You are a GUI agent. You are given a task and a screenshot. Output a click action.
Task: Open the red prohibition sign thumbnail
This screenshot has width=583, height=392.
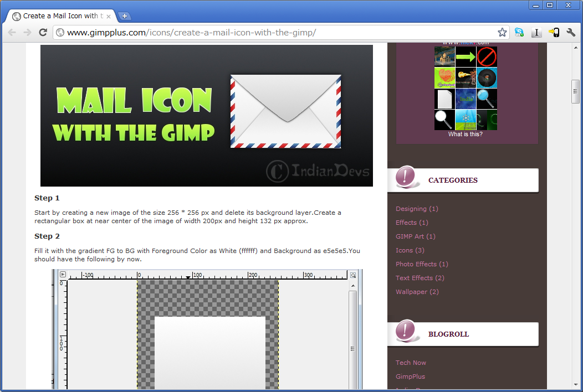(x=487, y=56)
